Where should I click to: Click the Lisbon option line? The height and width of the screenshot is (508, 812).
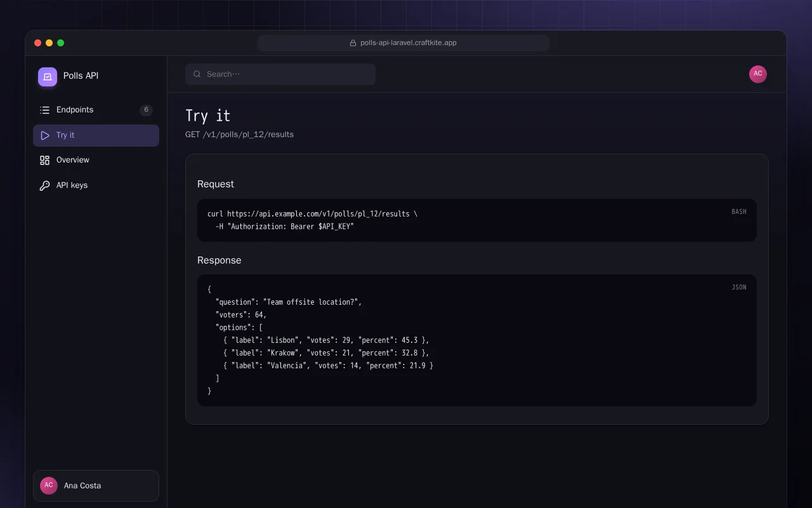pyautogui.click(x=326, y=340)
